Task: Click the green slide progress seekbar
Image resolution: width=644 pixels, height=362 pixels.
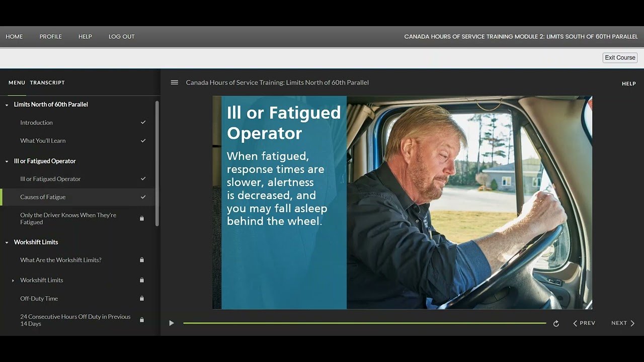Action: click(364, 323)
